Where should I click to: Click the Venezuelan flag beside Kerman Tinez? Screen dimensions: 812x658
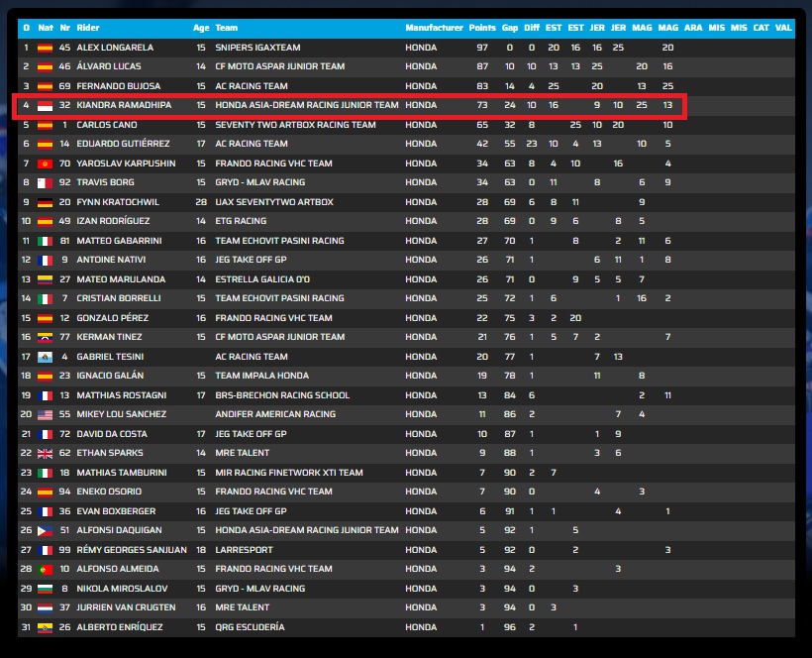point(45,337)
